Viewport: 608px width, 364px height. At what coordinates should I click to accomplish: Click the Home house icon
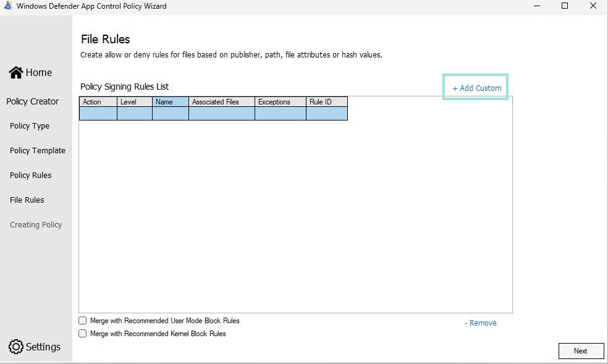click(x=16, y=72)
